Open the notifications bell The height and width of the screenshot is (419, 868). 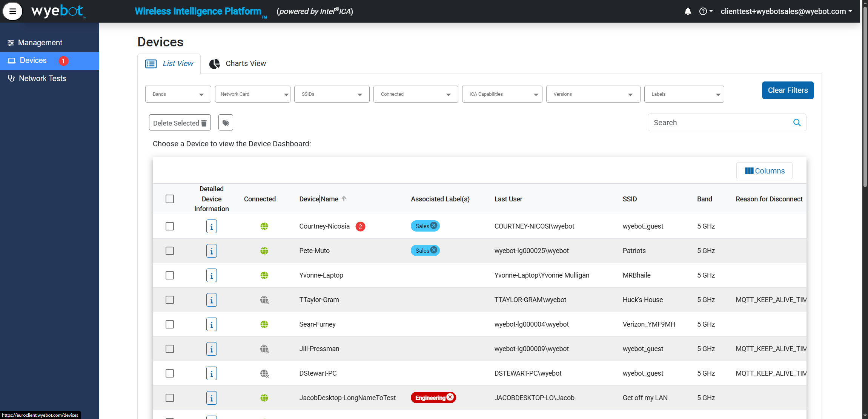coord(688,11)
